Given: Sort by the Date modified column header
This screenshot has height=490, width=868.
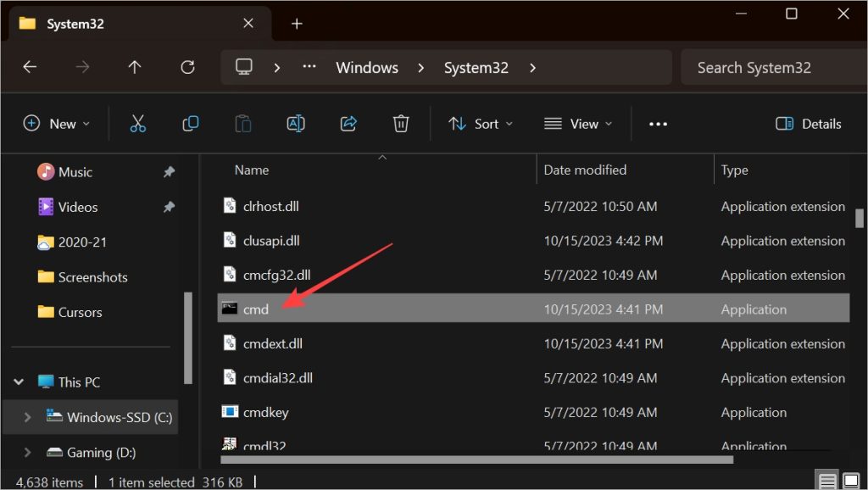Looking at the screenshot, I should pyautogui.click(x=585, y=170).
